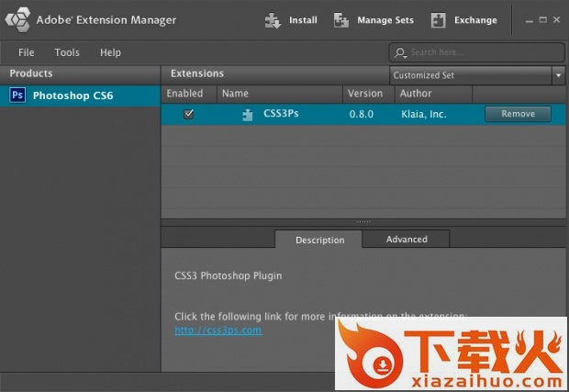
Task: Close the Extension Manager window
Action: point(556,19)
